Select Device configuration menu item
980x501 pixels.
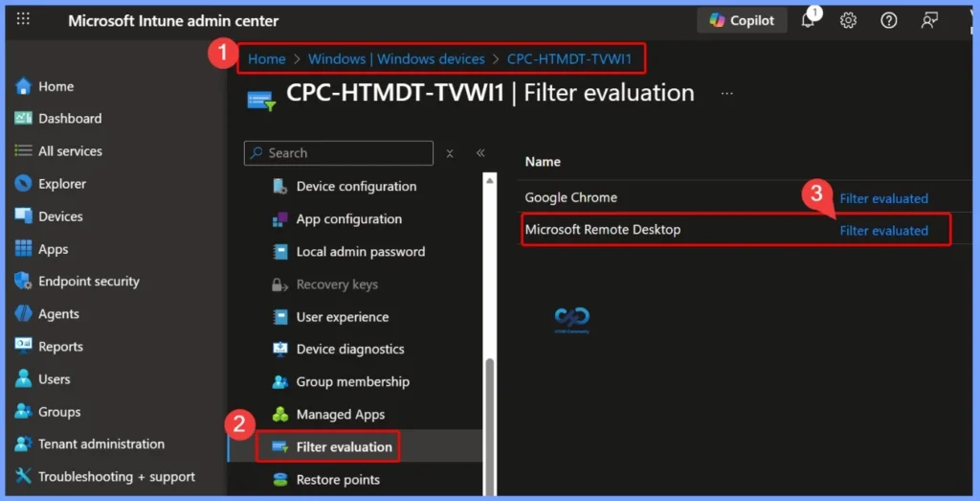pos(356,187)
